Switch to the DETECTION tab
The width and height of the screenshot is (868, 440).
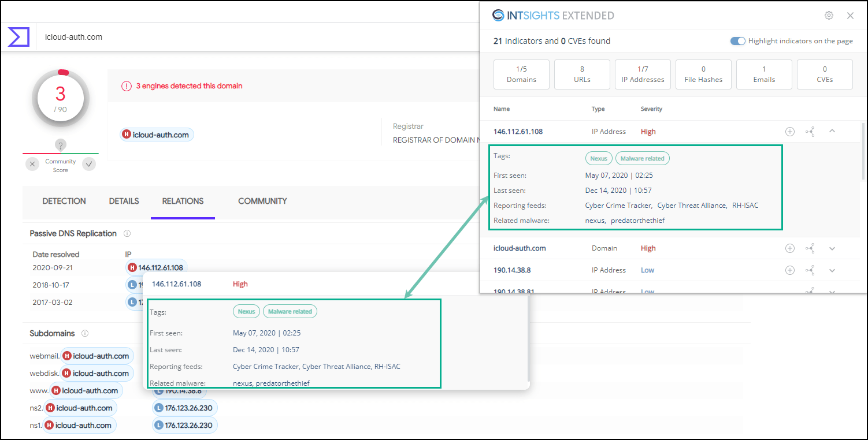tap(64, 202)
